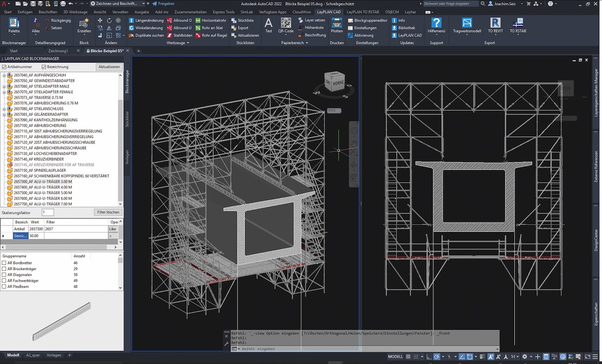Select the Längenänderung tool
602x364 pixels.
pos(146,21)
